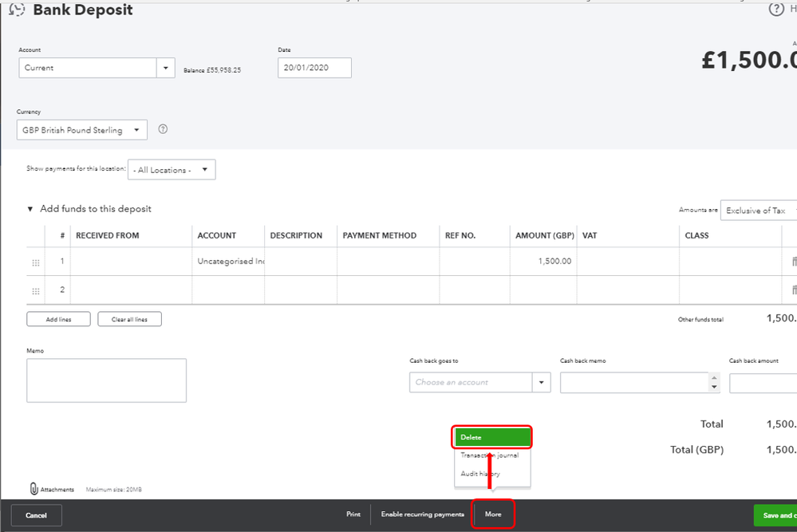This screenshot has height=532, width=797.
Task: Click the Date field showing 20/01/2020
Action: coord(314,68)
